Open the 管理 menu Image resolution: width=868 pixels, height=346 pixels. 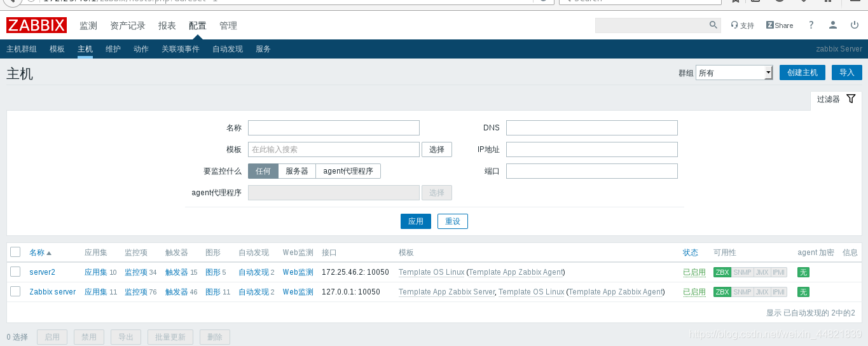[x=228, y=25]
